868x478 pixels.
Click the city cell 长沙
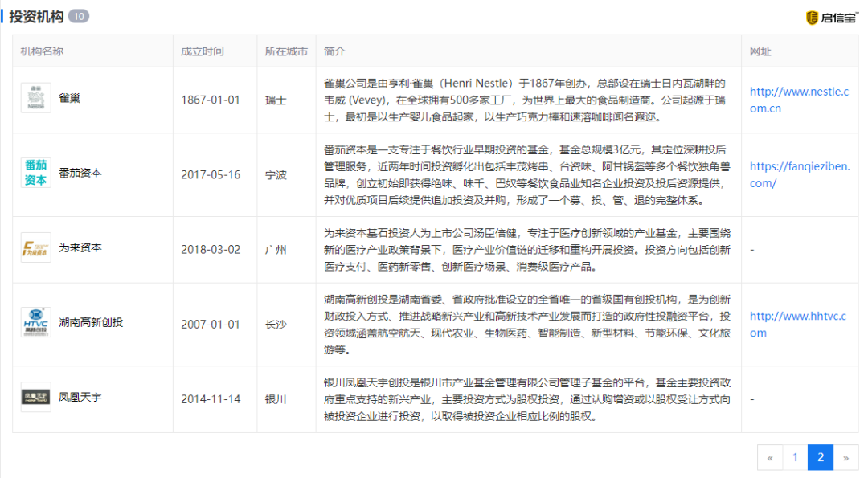click(x=276, y=325)
